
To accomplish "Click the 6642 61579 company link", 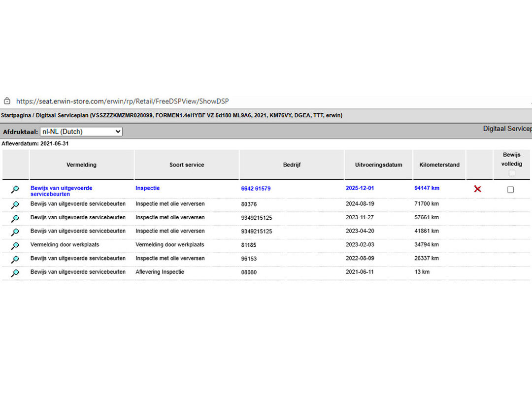I will point(256,189).
